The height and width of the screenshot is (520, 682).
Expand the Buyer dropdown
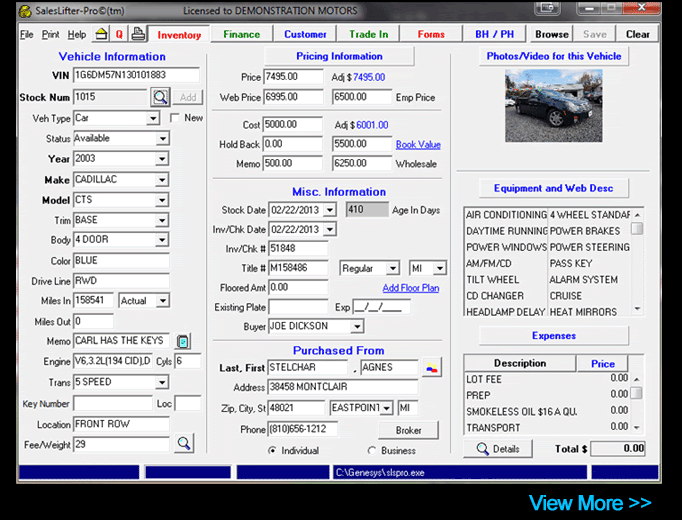coord(357,326)
